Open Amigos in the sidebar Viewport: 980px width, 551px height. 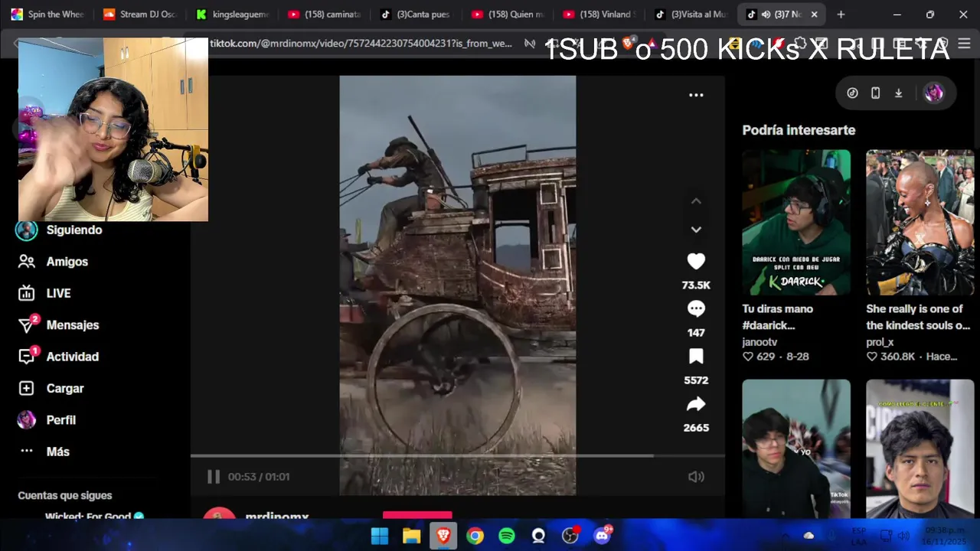[x=67, y=262]
